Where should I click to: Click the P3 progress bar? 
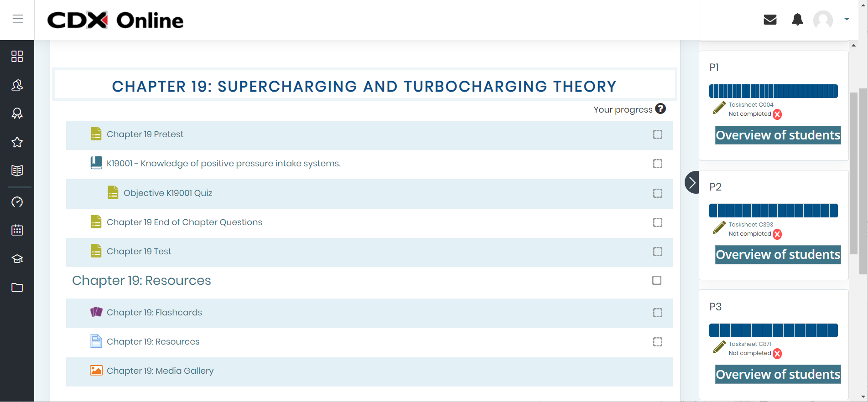click(773, 330)
